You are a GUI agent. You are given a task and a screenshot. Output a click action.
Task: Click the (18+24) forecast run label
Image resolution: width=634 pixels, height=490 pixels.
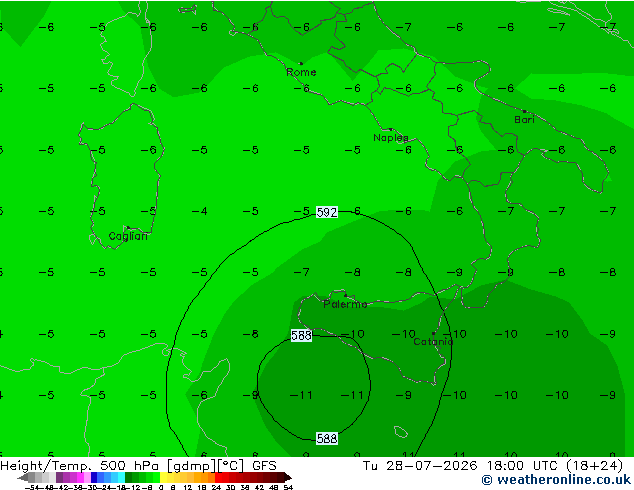coord(594,466)
